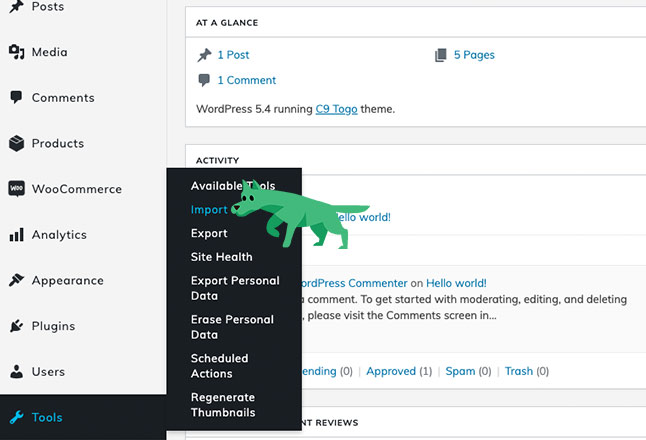
Task: Click the Media icon in sidebar
Action: click(x=16, y=52)
